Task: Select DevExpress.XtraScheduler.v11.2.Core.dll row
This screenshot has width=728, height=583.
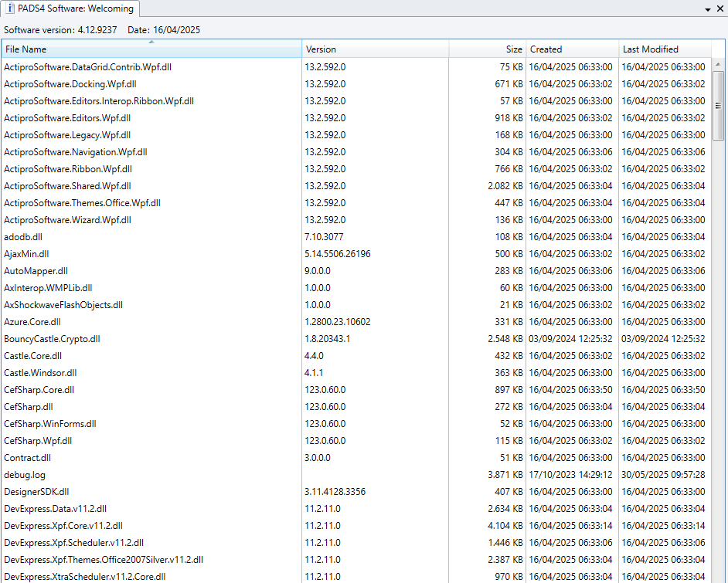Action: (x=356, y=577)
